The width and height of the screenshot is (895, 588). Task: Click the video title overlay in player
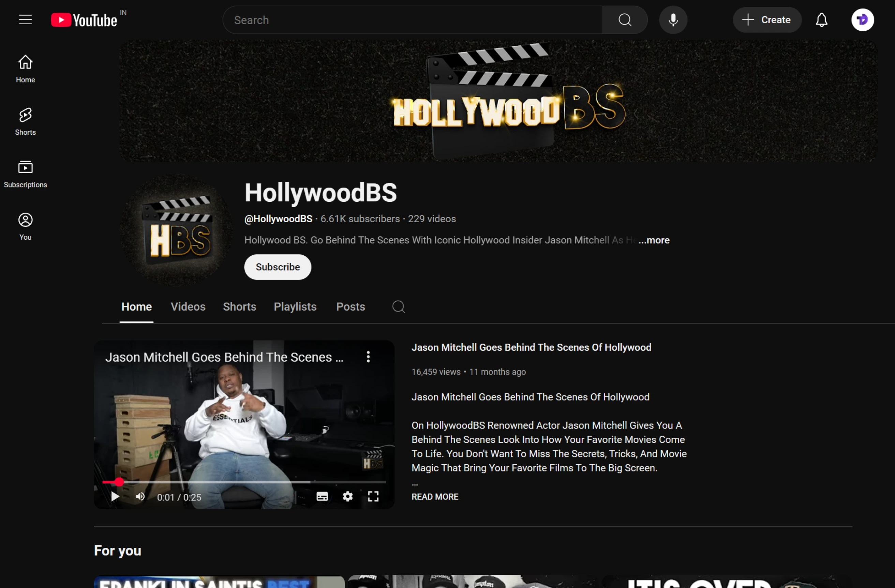[224, 357]
